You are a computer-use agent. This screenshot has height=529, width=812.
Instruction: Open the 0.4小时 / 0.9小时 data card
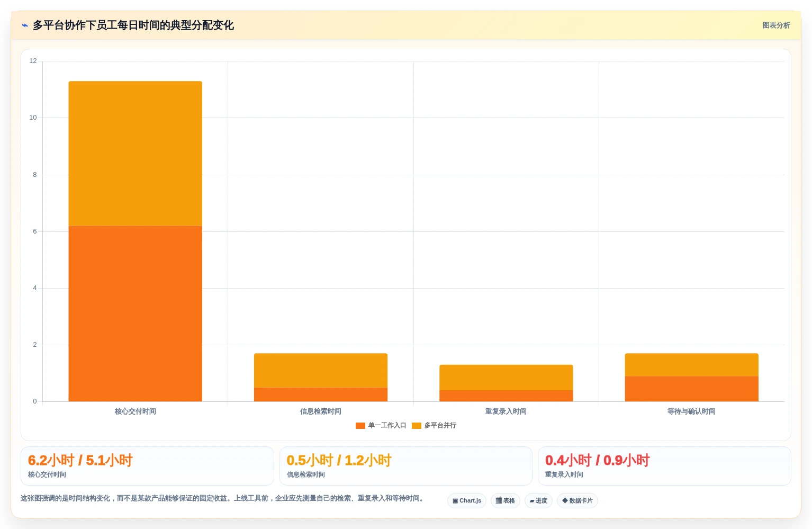point(664,466)
